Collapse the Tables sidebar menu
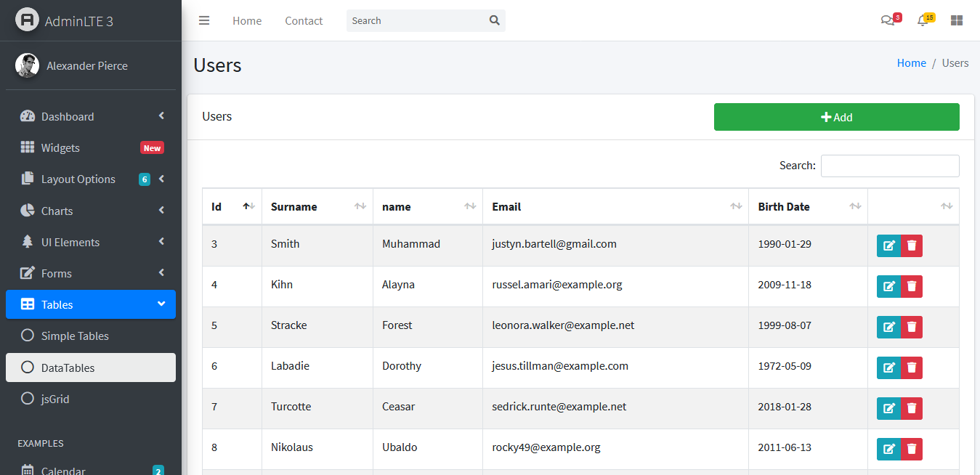Image resolution: width=980 pixels, height=475 pixels. pos(91,304)
